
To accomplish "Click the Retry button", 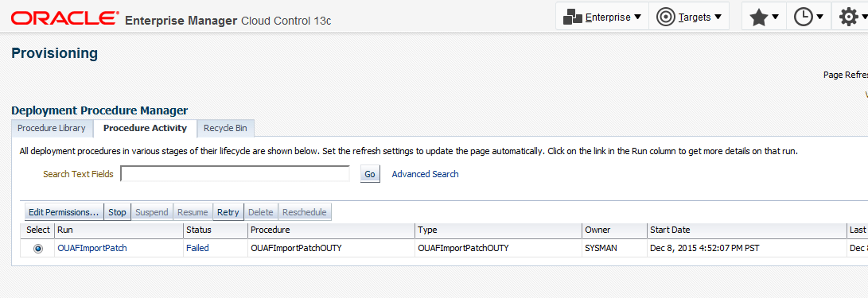I will coord(228,212).
